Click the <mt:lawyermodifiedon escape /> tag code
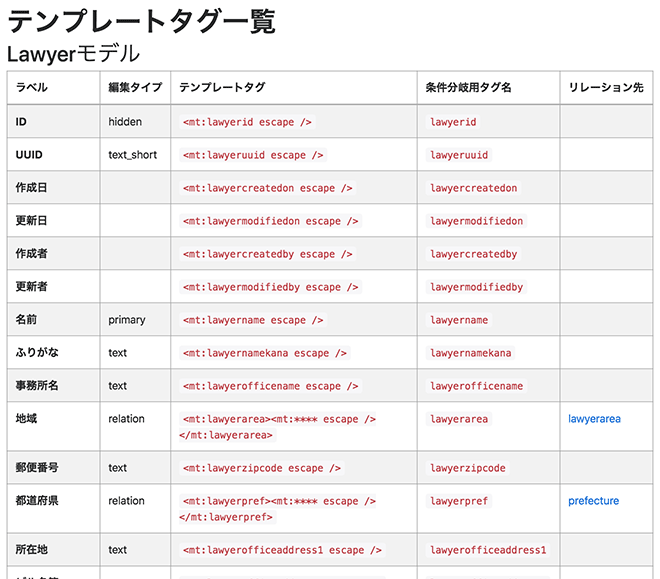Viewport: 660px width, 579px height. [270, 221]
